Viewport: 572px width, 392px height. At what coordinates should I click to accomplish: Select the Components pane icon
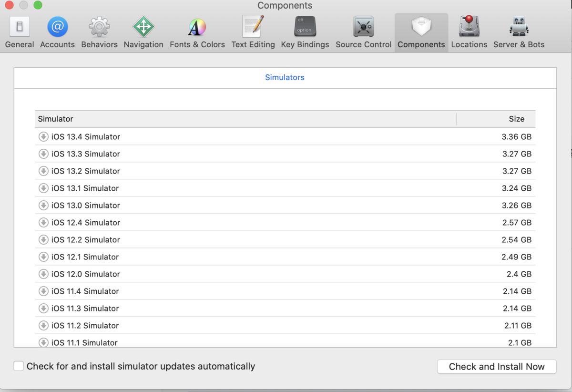click(x=421, y=32)
